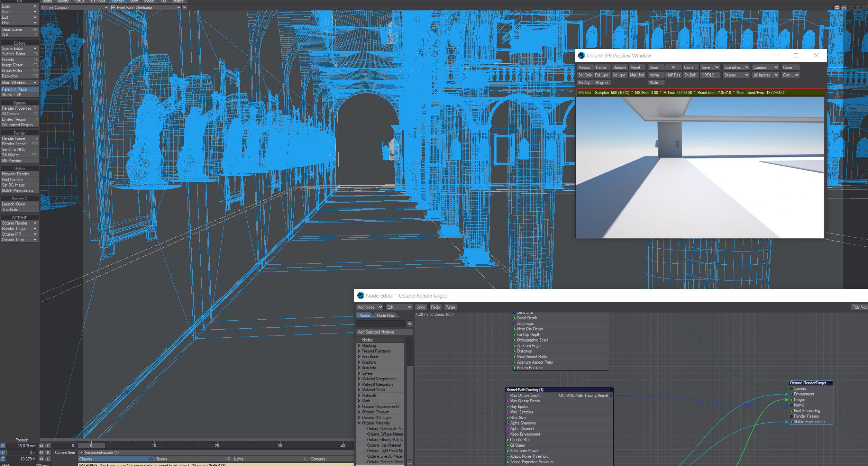Expand Octane Emission node category

point(359,412)
